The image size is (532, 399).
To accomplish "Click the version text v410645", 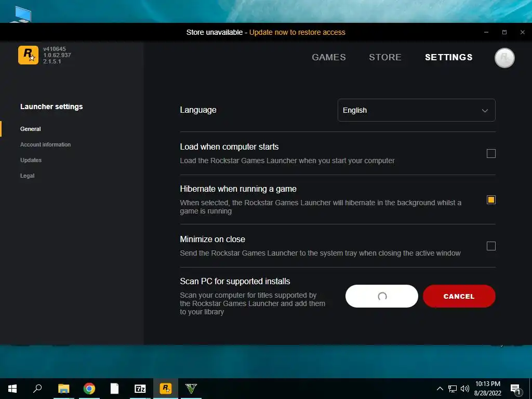I will 54,49.
